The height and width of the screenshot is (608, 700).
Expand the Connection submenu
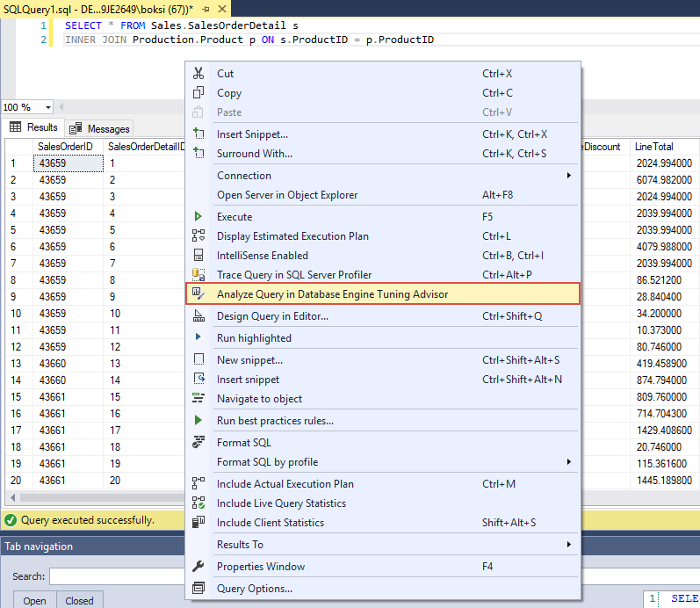click(569, 175)
